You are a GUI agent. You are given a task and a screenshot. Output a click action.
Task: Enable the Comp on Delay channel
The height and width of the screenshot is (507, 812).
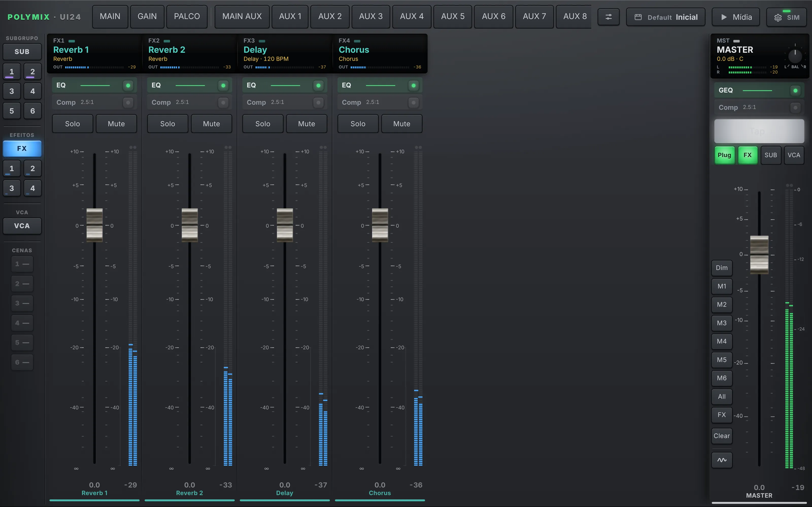[318, 102]
